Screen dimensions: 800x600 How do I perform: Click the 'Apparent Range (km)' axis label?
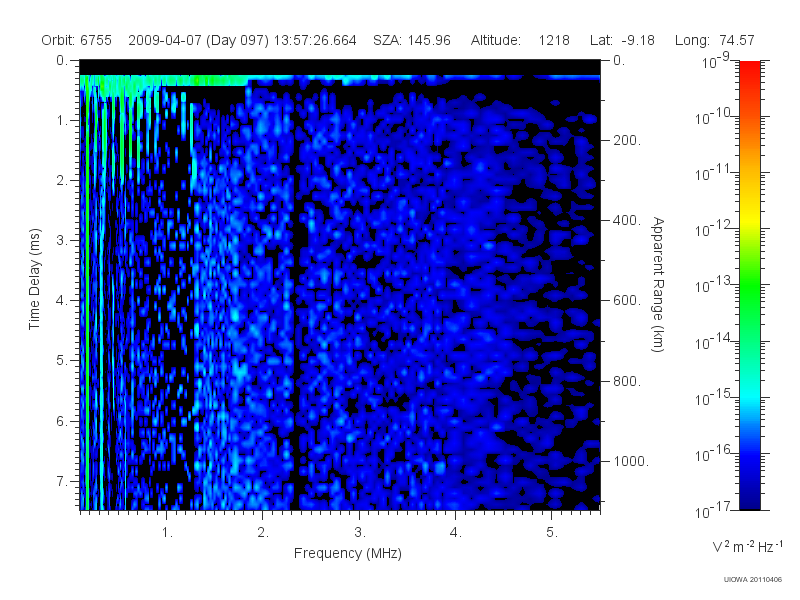tap(658, 285)
